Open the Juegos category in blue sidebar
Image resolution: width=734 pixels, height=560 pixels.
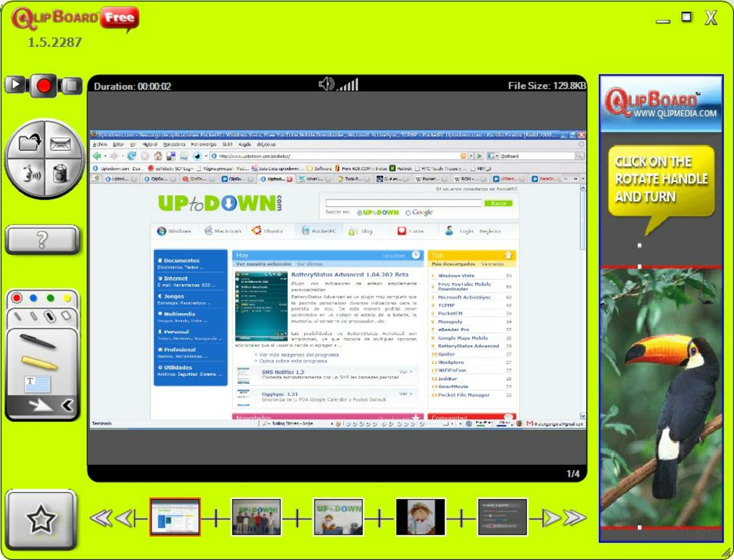pos(174,296)
